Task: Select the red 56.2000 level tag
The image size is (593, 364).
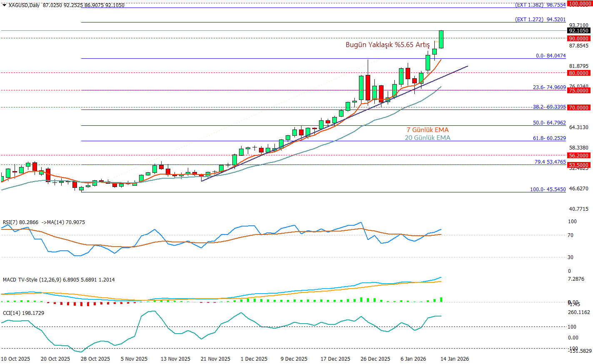Action: pos(579,155)
